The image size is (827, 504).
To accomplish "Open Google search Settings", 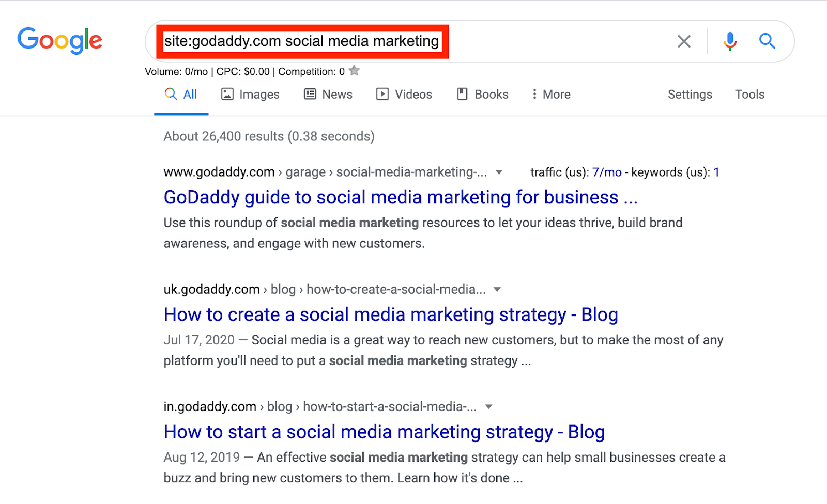I will point(690,94).
